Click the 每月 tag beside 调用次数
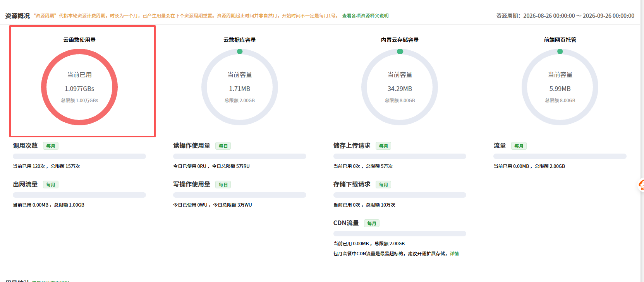644x282 pixels. pyautogui.click(x=51, y=146)
